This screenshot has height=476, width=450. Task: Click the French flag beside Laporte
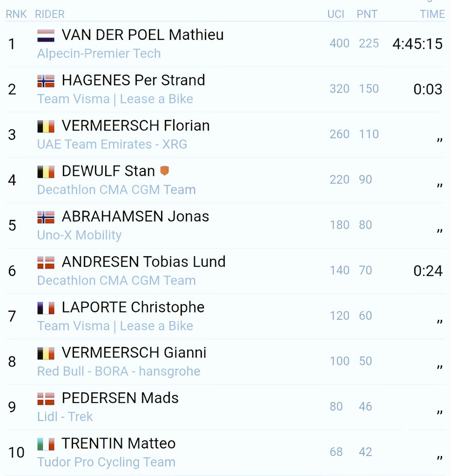46,308
